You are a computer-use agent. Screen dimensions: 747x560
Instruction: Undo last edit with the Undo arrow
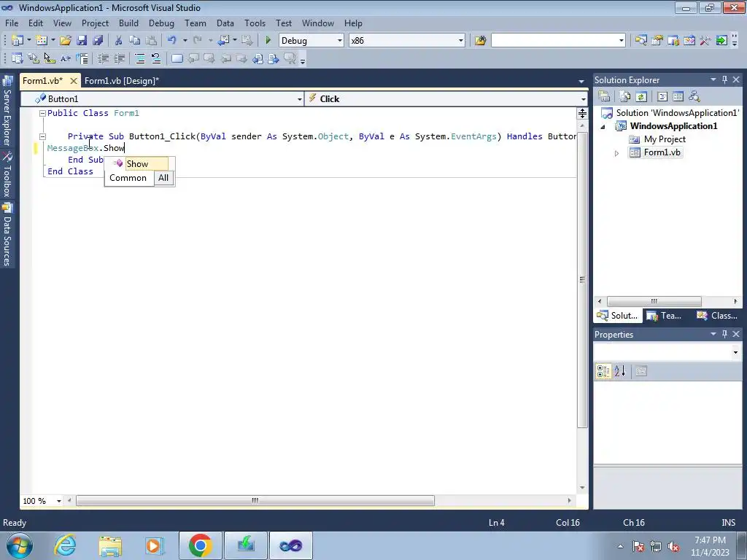172,41
